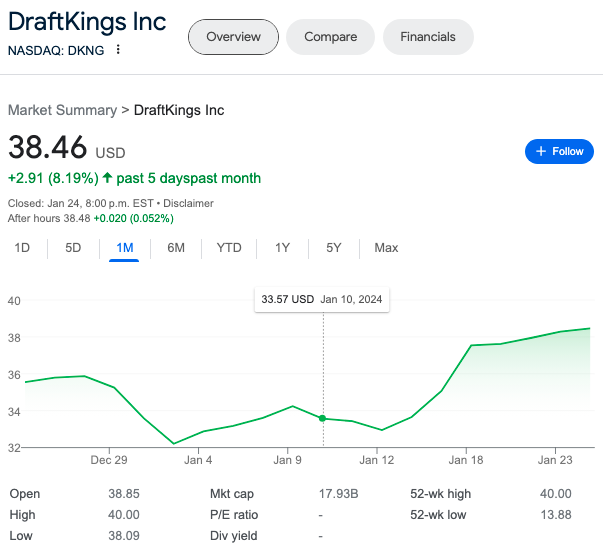Show the 6M chart range

click(x=176, y=248)
